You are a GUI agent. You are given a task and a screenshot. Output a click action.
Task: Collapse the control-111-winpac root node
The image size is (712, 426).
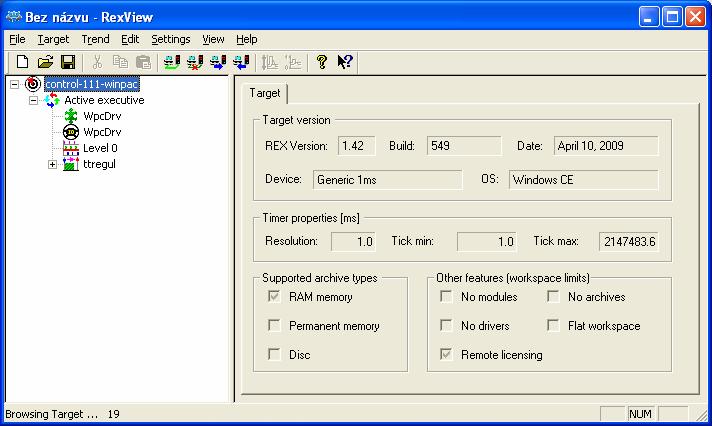tap(15, 84)
